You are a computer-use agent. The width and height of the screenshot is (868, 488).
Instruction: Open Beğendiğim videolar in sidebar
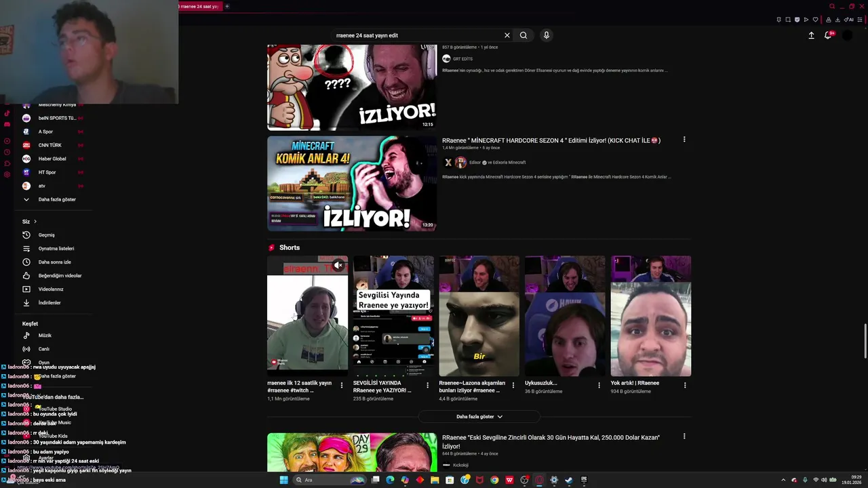click(x=60, y=276)
